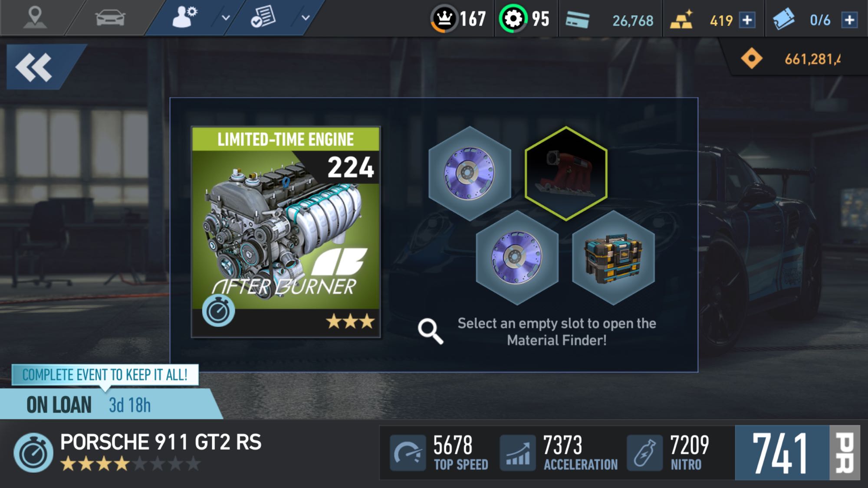Screen dimensions: 868x488
Task: Add more gold with the plus button
Action: pos(747,20)
